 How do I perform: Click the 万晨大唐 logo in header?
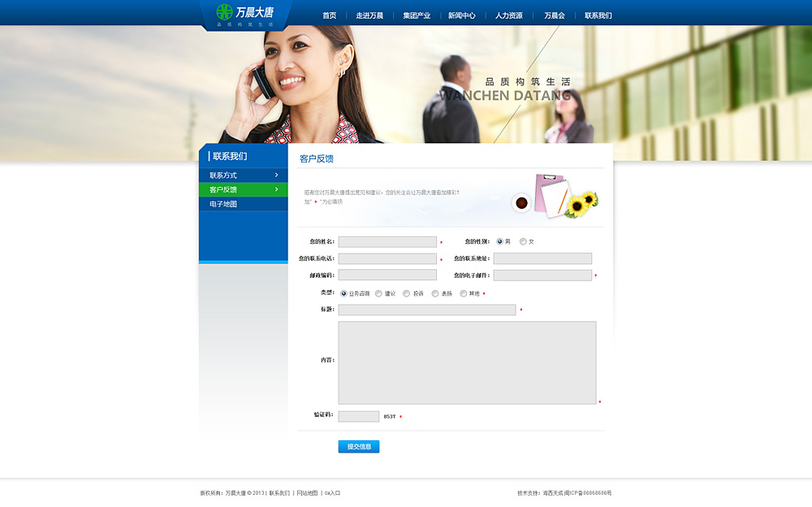tap(244, 14)
